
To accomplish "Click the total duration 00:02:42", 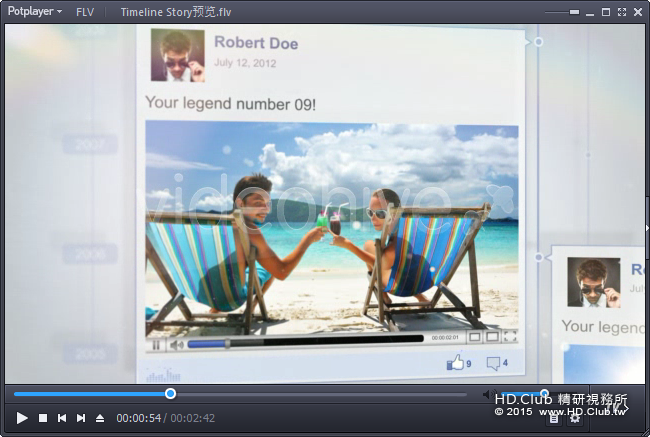I will click(x=193, y=418).
